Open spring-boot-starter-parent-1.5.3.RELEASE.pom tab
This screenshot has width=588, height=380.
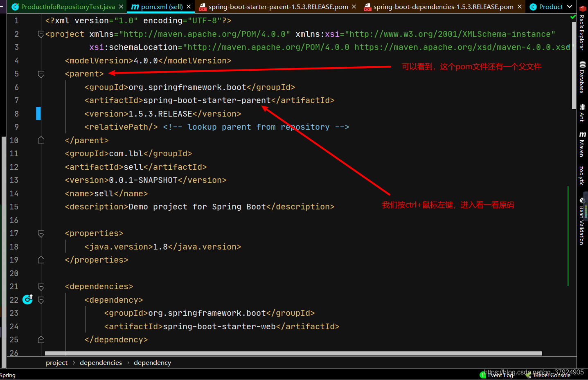278,7
